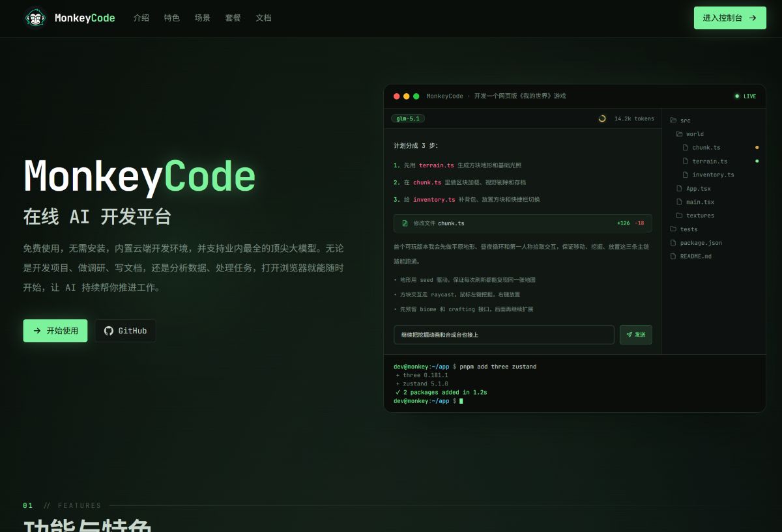Click the yellow window dot
The image size is (782, 532).
407,96
